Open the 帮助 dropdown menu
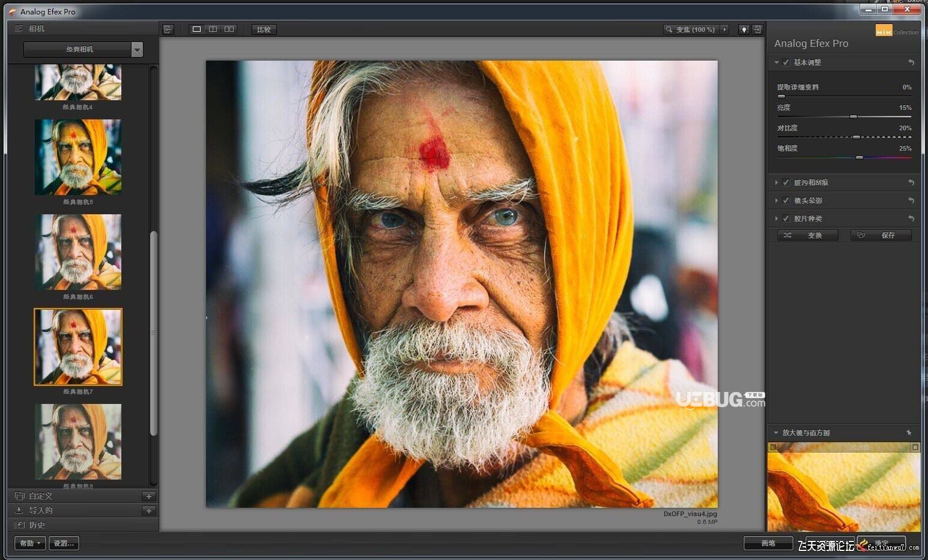The image size is (928, 560). [30, 543]
